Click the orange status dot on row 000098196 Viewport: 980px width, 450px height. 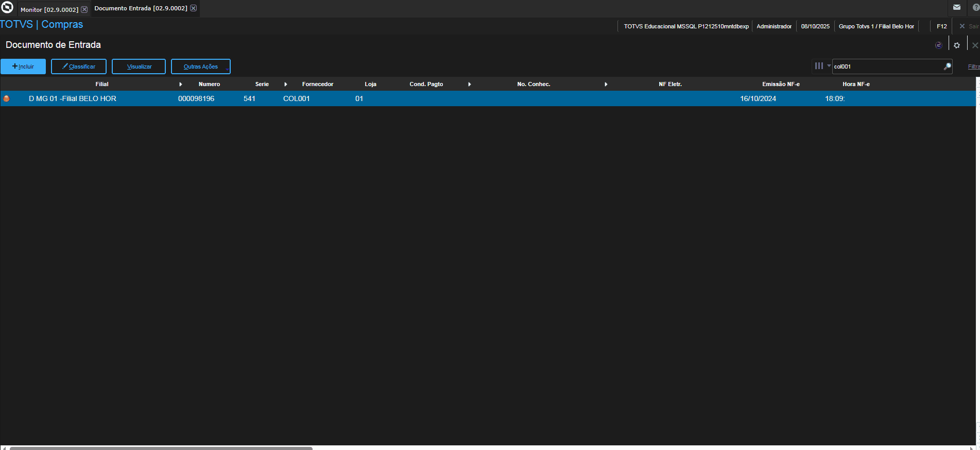click(6, 98)
